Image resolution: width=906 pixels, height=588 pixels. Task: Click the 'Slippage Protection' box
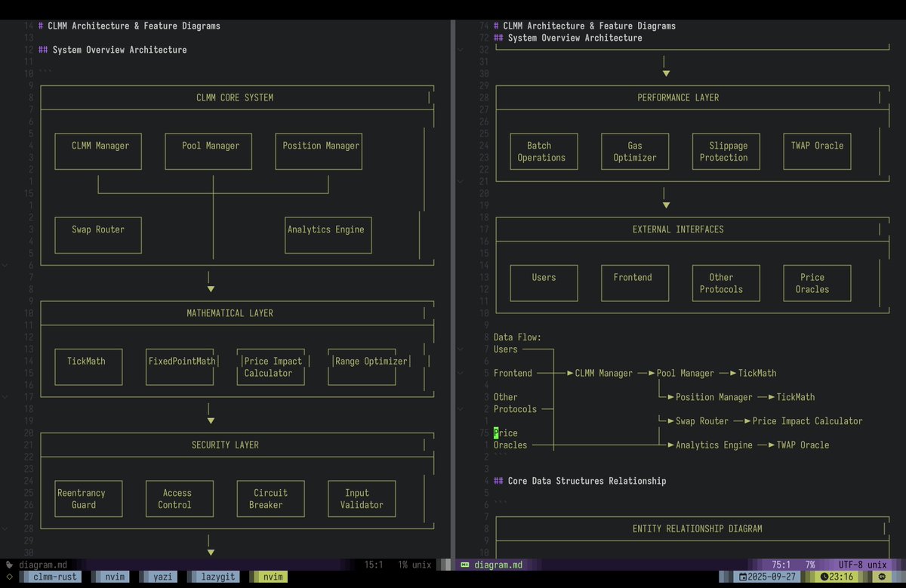coord(726,151)
